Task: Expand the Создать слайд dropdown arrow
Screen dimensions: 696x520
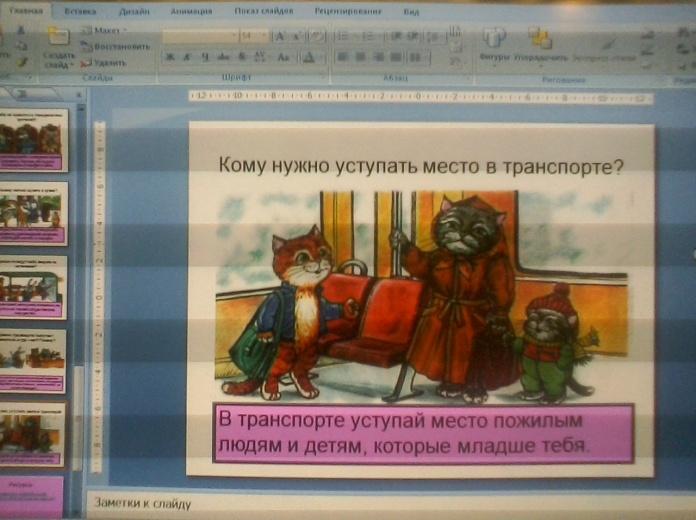Action: (x=70, y=65)
